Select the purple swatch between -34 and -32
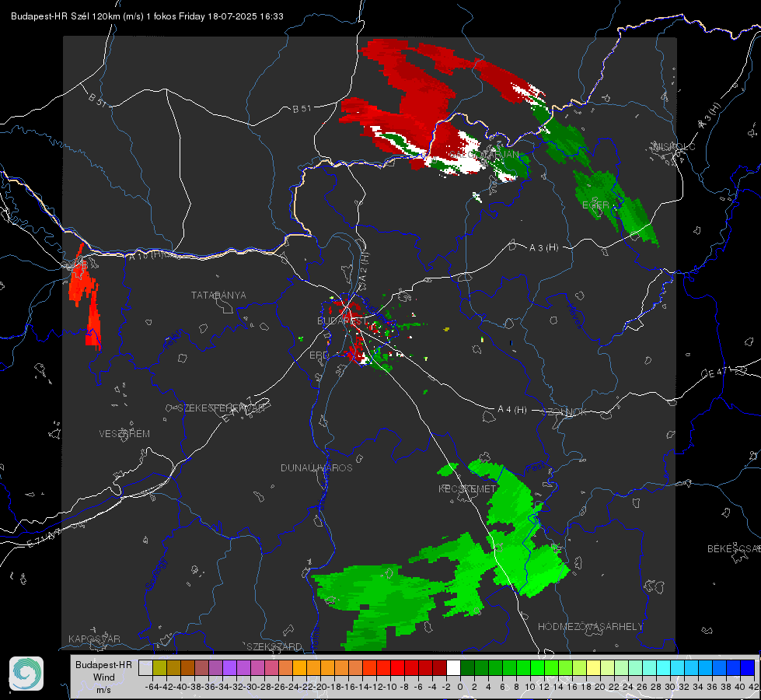Viewport: 761px width, 700px height. (229, 667)
